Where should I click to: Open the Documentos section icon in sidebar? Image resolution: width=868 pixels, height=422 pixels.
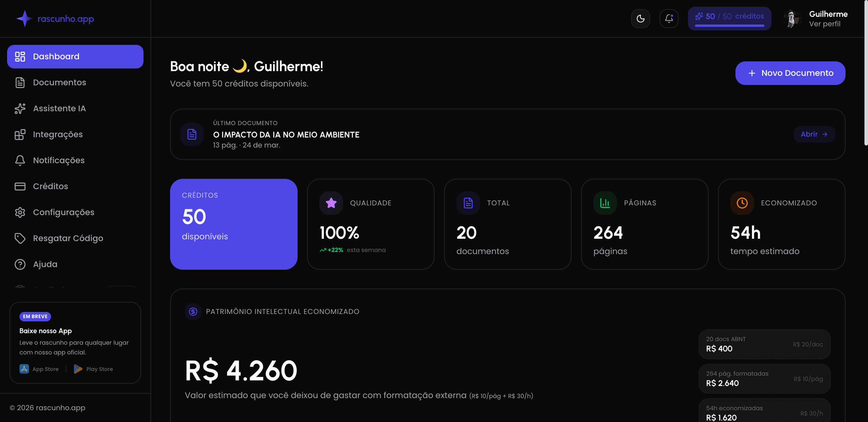click(x=20, y=82)
